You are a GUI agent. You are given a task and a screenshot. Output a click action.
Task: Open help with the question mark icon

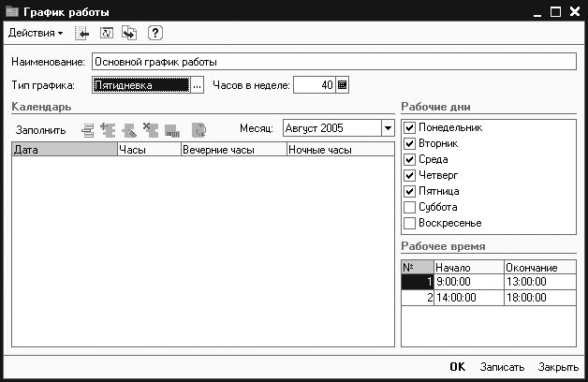click(154, 33)
